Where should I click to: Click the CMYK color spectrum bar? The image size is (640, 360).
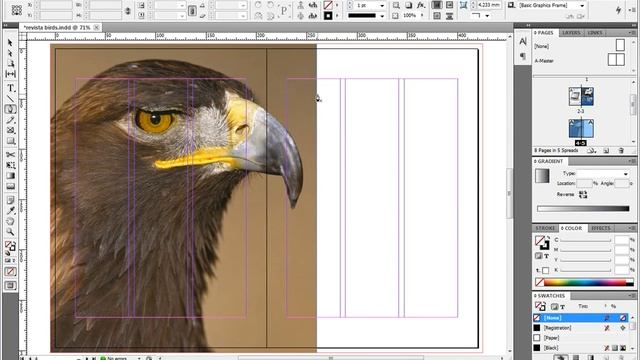tap(589, 282)
